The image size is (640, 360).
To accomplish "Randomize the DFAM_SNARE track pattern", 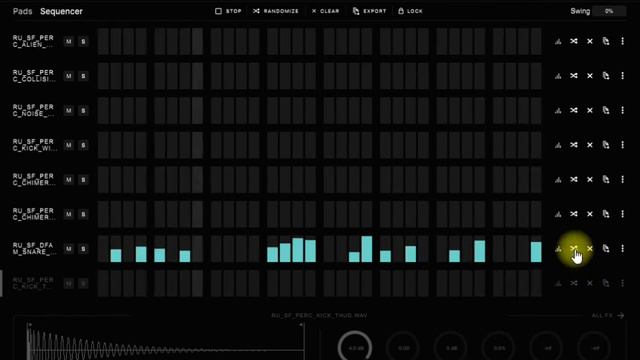I will coord(574,249).
